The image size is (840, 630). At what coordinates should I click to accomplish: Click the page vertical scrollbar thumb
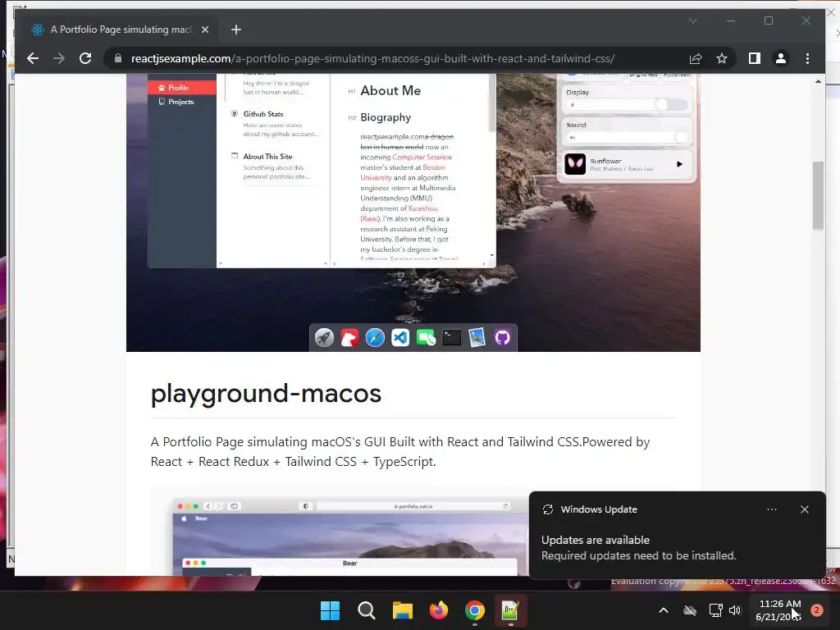point(818,195)
